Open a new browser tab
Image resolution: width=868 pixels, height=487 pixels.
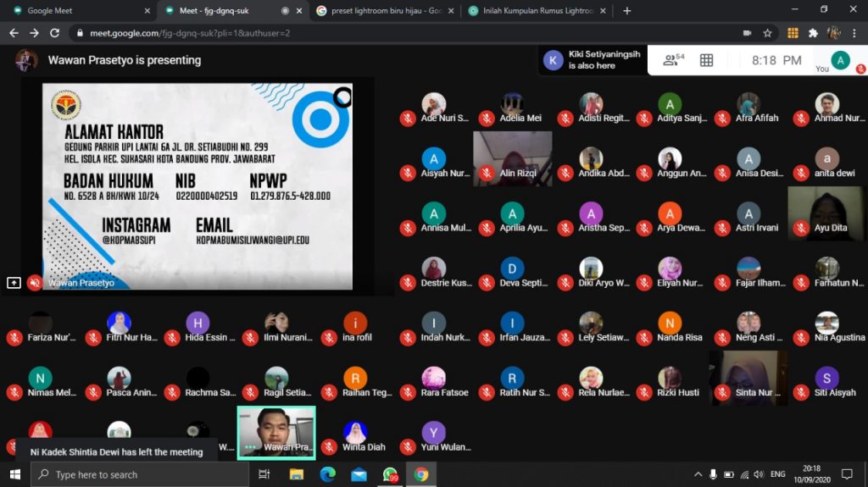(627, 11)
